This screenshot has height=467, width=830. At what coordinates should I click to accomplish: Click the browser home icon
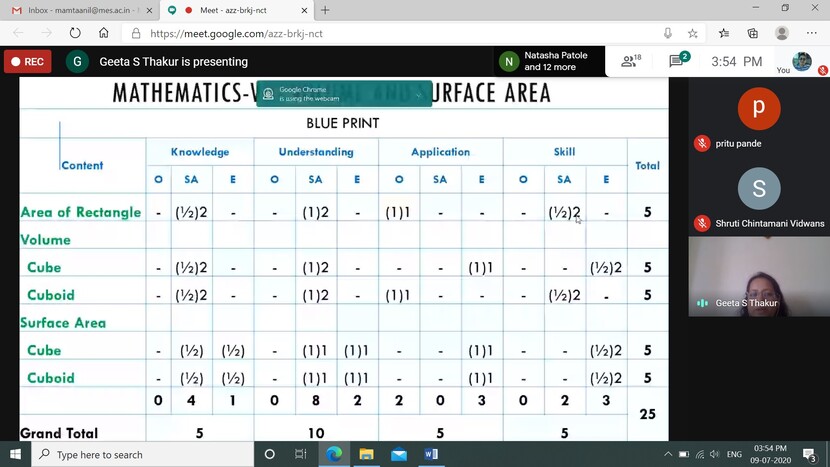coord(104,33)
